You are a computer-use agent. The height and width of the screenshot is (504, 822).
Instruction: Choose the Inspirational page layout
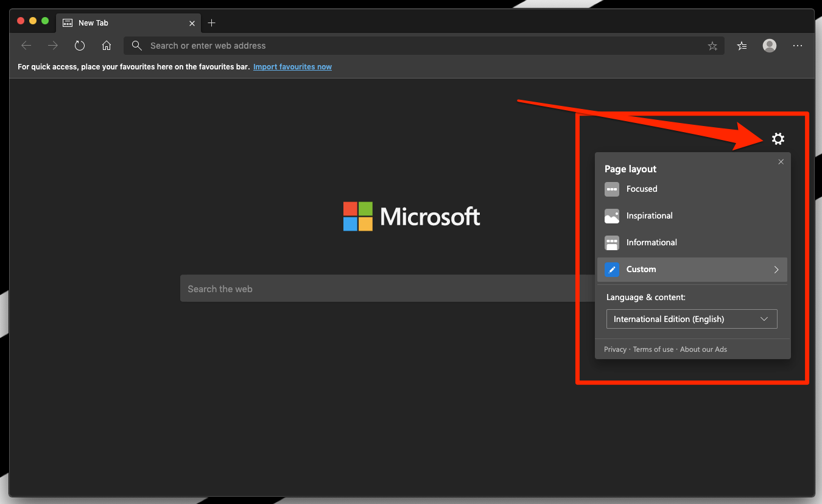pos(692,215)
